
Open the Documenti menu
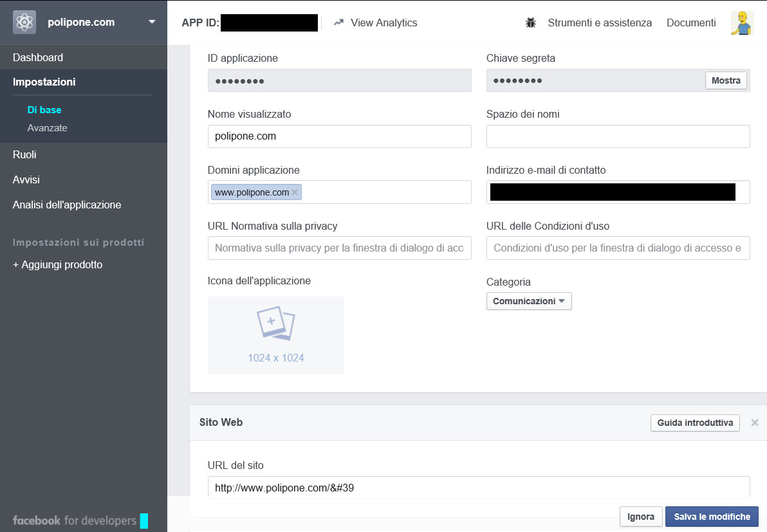click(x=691, y=23)
